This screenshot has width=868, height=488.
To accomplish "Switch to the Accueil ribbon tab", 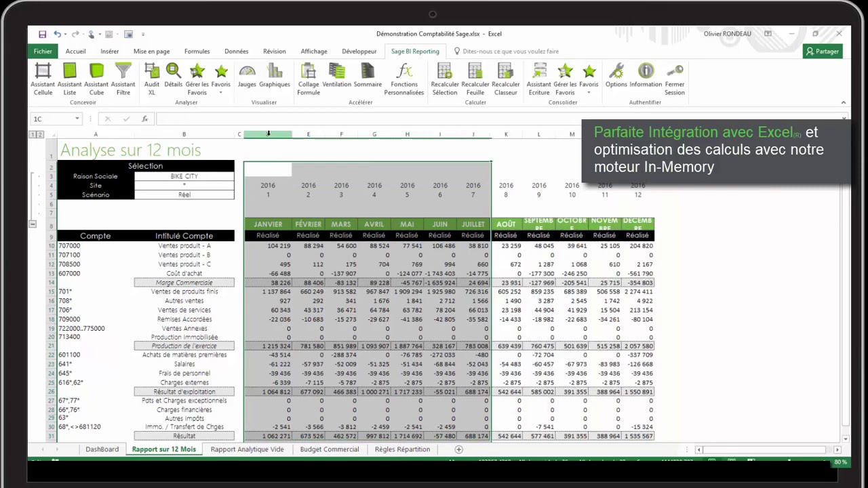I will pos(76,52).
